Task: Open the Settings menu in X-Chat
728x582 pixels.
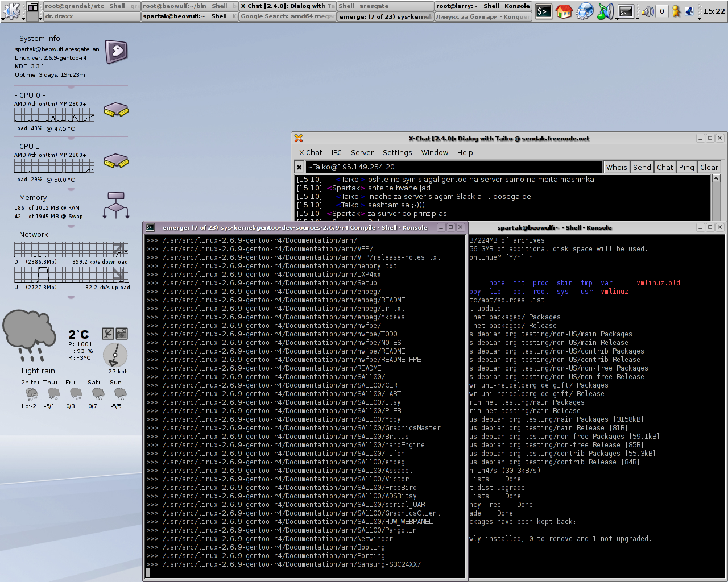Action: 397,153
